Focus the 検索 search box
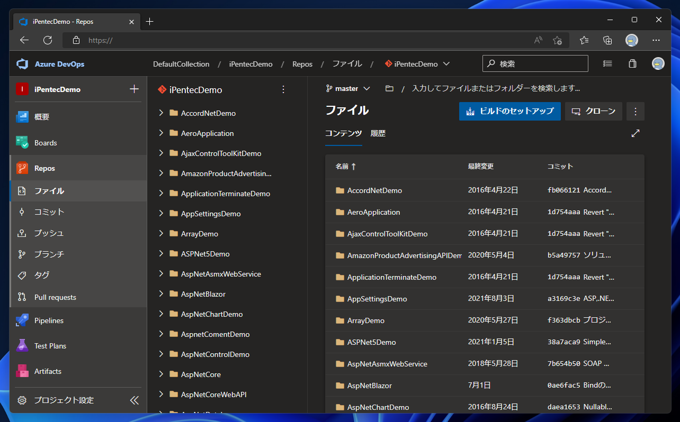Screen dimensions: 680x422 click(x=535, y=64)
